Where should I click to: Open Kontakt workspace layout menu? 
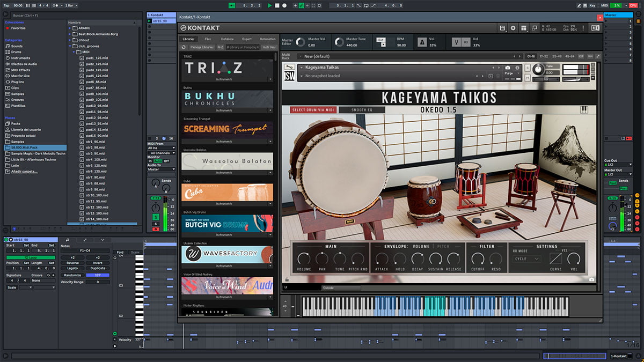tap(524, 28)
